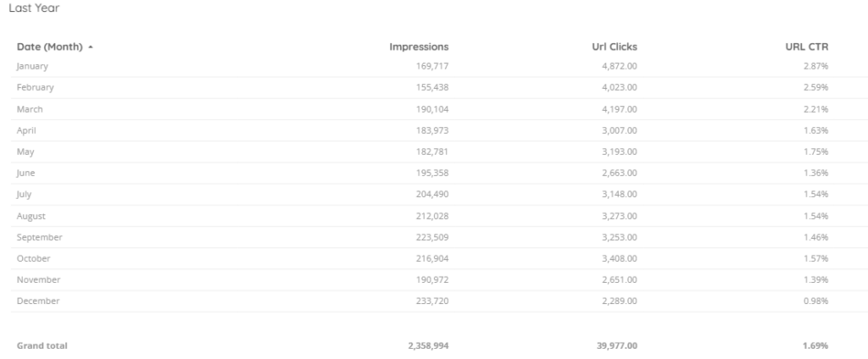Click the grand total impressions 2,358,994
Screen dimensions: 868x359
point(426,345)
